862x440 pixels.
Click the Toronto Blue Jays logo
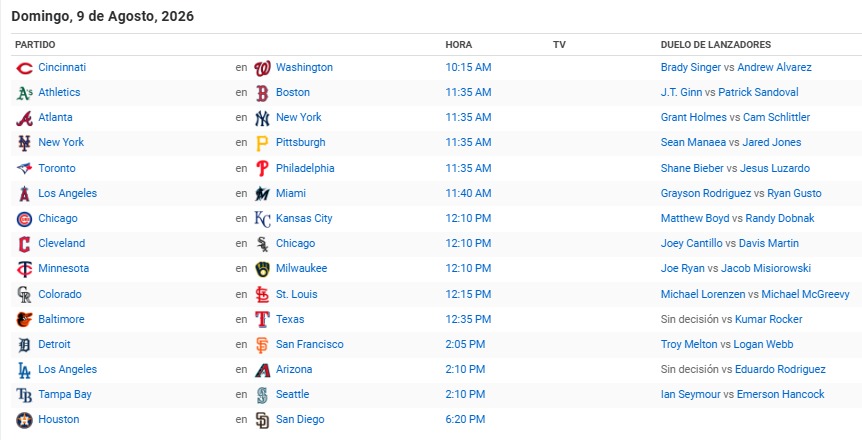pos(24,168)
